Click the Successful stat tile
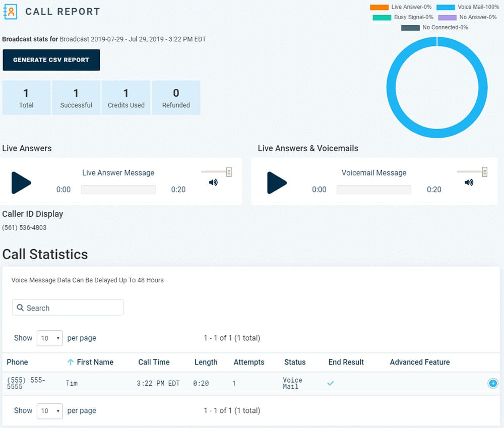This screenshot has width=504, height=428. [76, 98]
